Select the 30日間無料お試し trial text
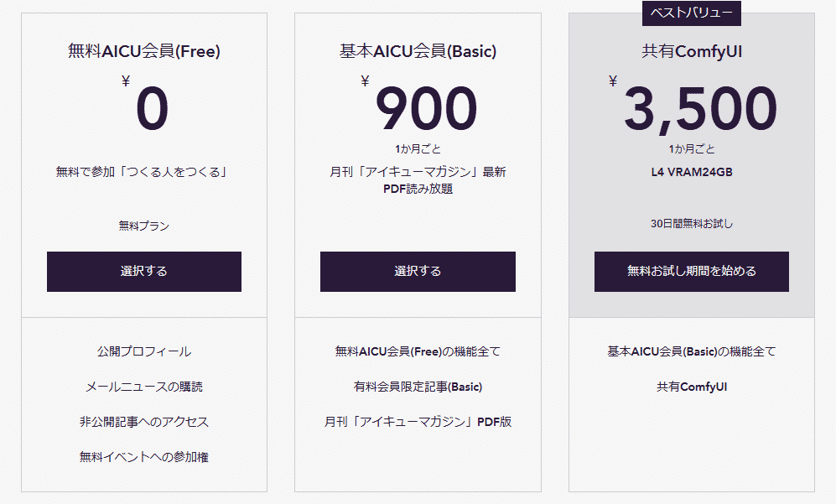Image resolution: width=836 pixels, height=504 pixels. click(x=691, y=223)
